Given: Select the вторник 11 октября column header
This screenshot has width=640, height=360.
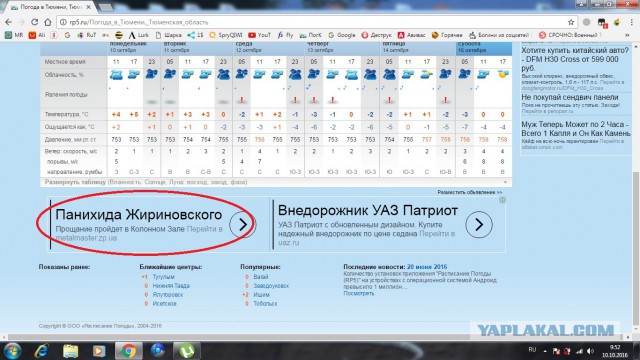Looking at the screenshot, I should point(198,48).
